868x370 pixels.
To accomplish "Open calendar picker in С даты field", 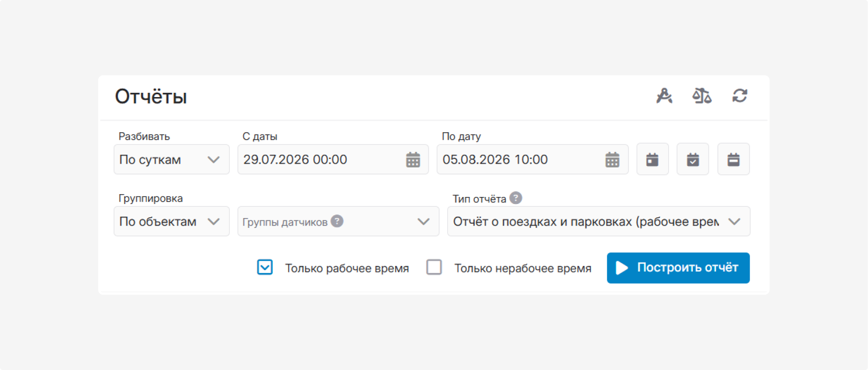I will pos(413,159).
